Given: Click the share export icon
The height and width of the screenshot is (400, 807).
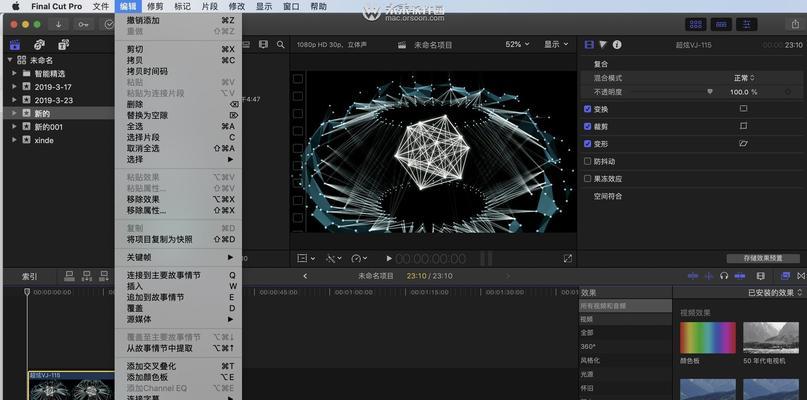Looking at the screenshot, I should [793, 24].
